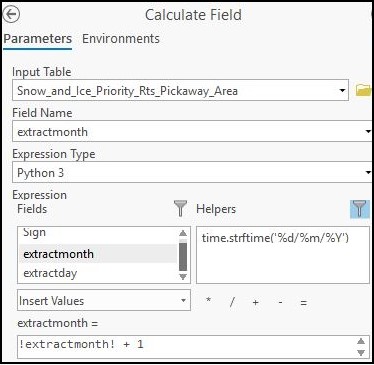
Task: Go back with the back arrow icon
Action: click(11, 15)
